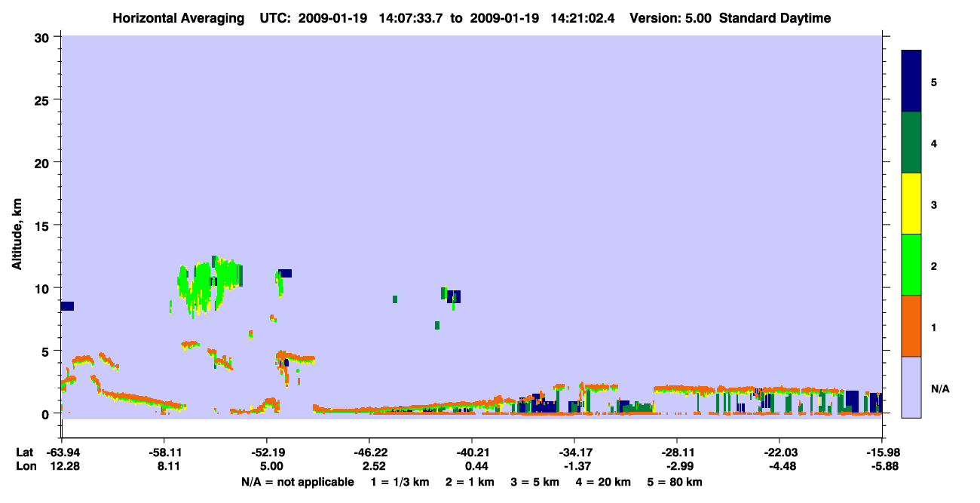Click latitude value -46.22

tap(369, 452)
